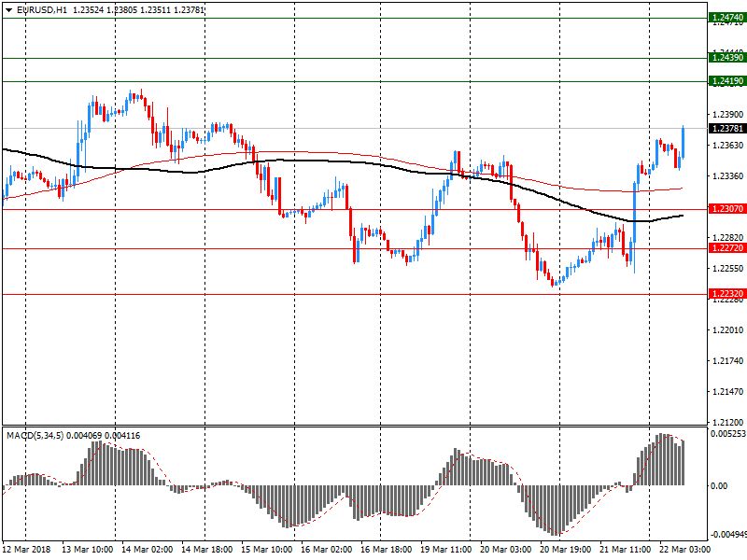Image resolution: width=747 pixels, height=560 pixels.
Task: Click the 1.21200 price scale value
Action: pos(728,423)
